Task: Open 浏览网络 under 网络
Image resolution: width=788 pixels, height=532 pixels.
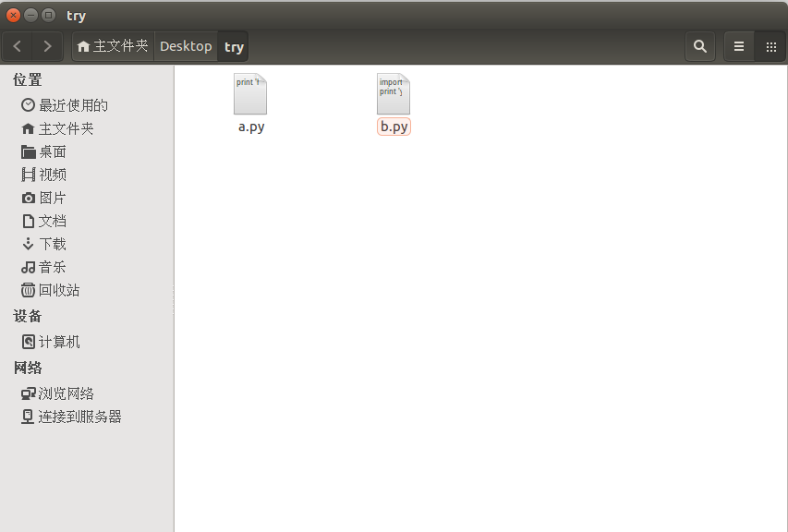Action: (x=87, y=393)
